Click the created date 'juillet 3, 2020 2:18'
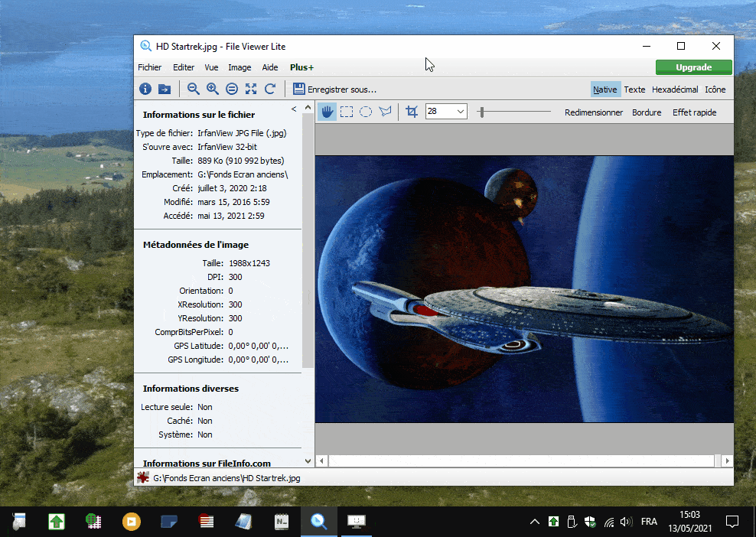The image size is (756, 537). (232, 188)
